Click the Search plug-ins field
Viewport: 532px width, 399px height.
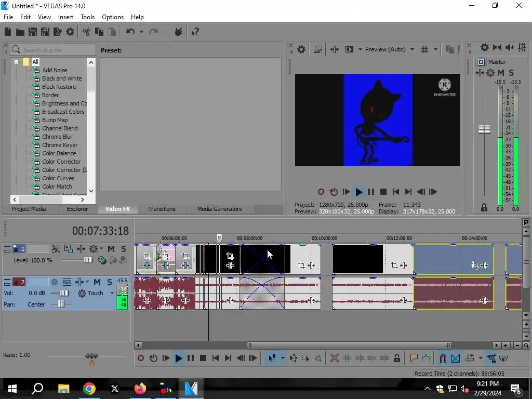click(x=53, y=50)
